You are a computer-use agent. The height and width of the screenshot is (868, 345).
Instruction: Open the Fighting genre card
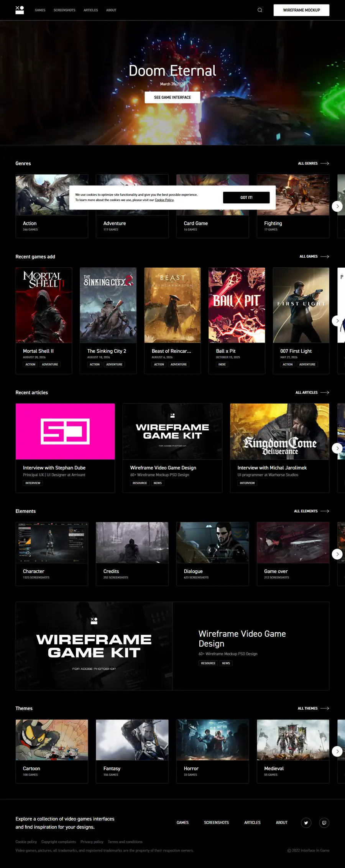[x=293, y=206]
